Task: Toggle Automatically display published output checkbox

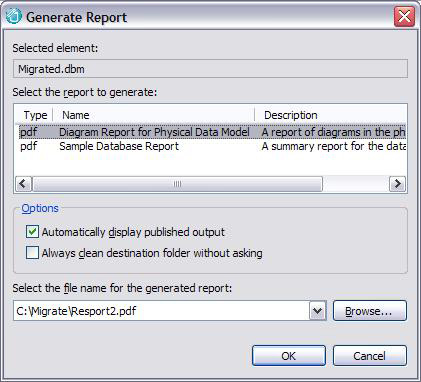Action: [x=32, y=232]
